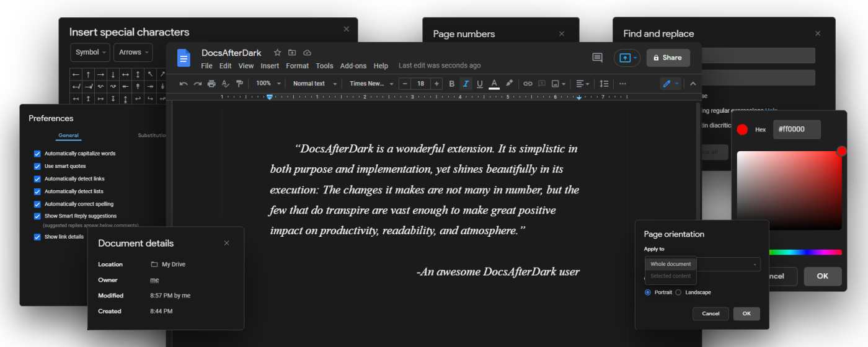Open the Add-ons menu
868x347 pixels.
coord(353,66)
